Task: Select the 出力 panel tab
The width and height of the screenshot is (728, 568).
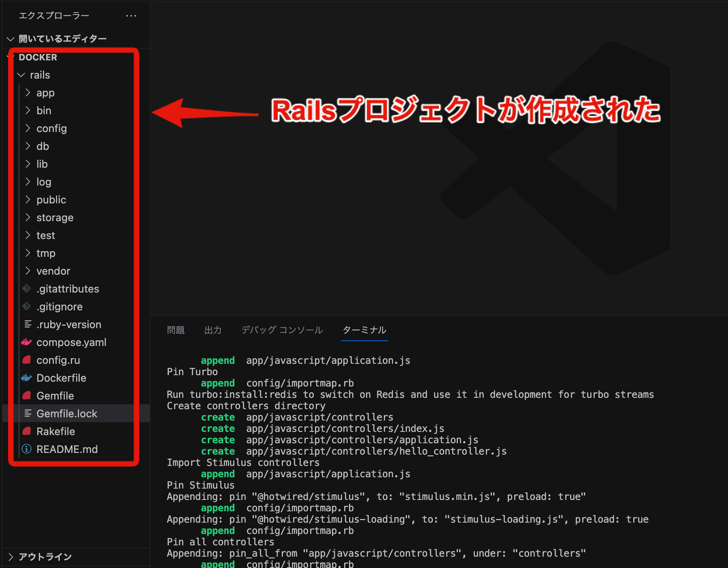Action: 213,330
